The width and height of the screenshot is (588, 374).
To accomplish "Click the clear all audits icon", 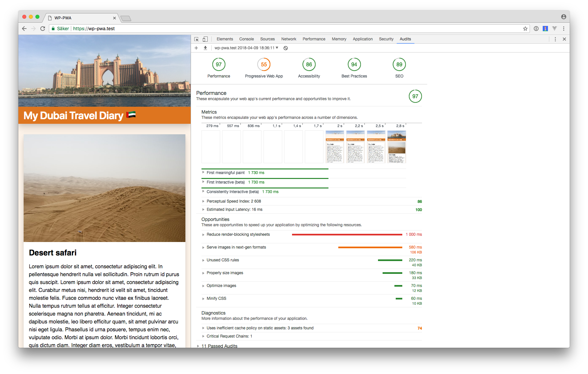I will tap(285, 48).
